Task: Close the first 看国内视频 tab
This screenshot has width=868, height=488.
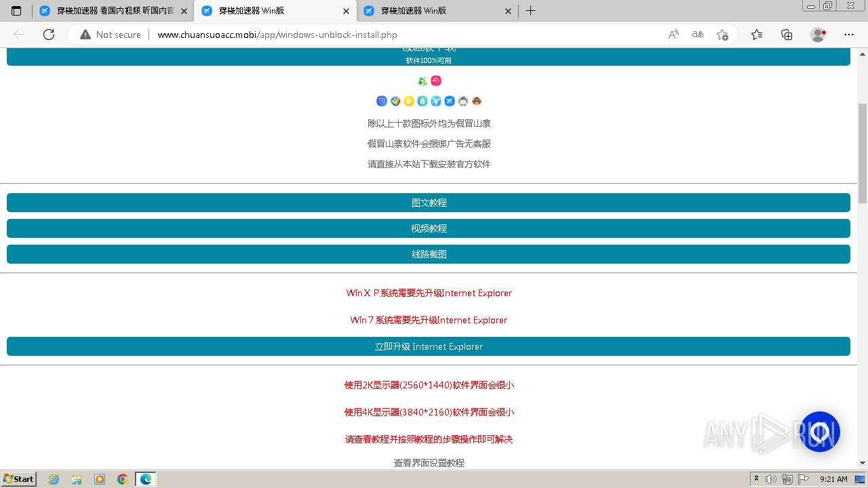Action: [x=184, y=11]
